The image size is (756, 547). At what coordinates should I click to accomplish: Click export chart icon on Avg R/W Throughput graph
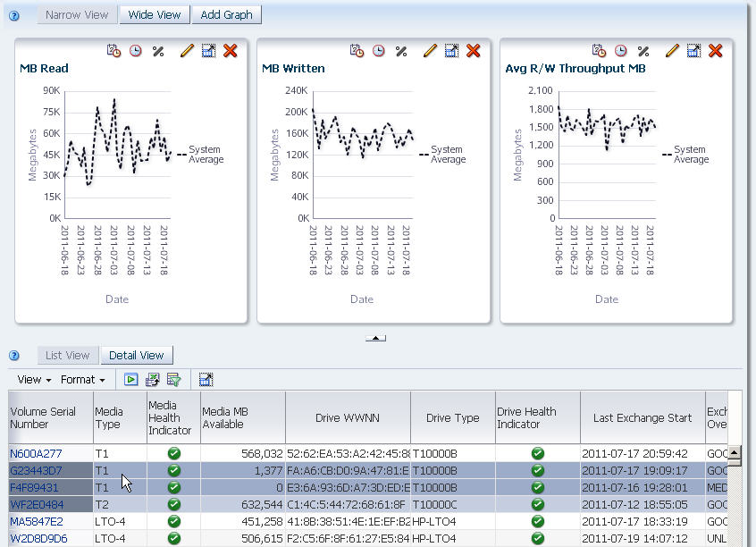point(693,51)
